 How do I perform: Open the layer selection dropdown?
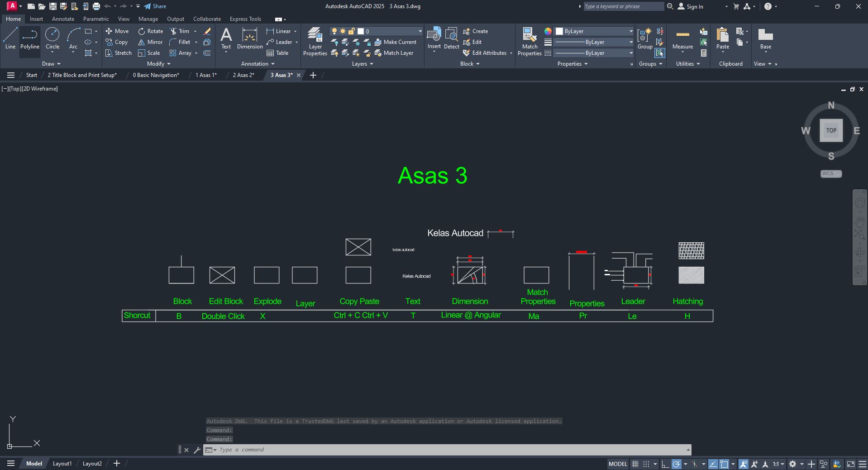click(420, 31)
